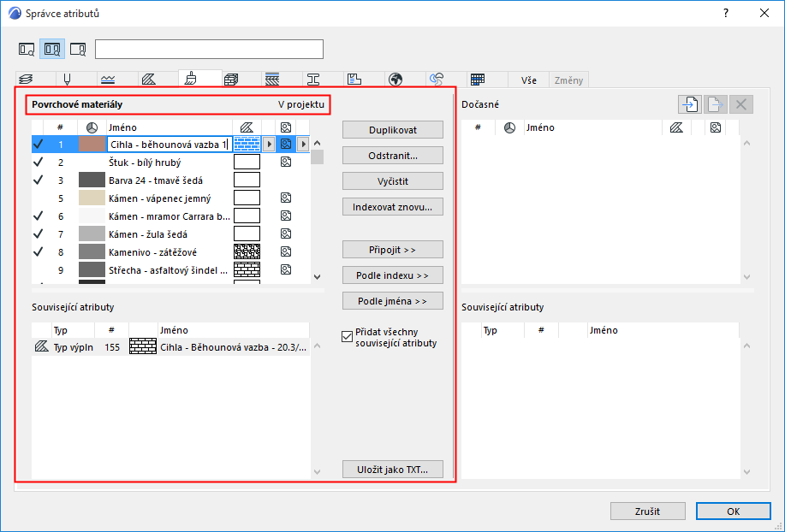Click the Podle indexu >> button
The width and height of the screenshot is (785, 532).
coord(393,275)
